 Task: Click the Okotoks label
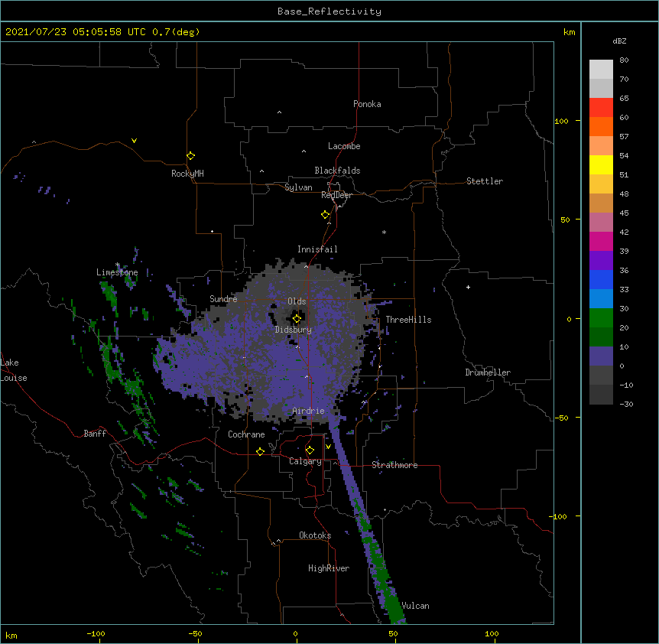[315, 535]
